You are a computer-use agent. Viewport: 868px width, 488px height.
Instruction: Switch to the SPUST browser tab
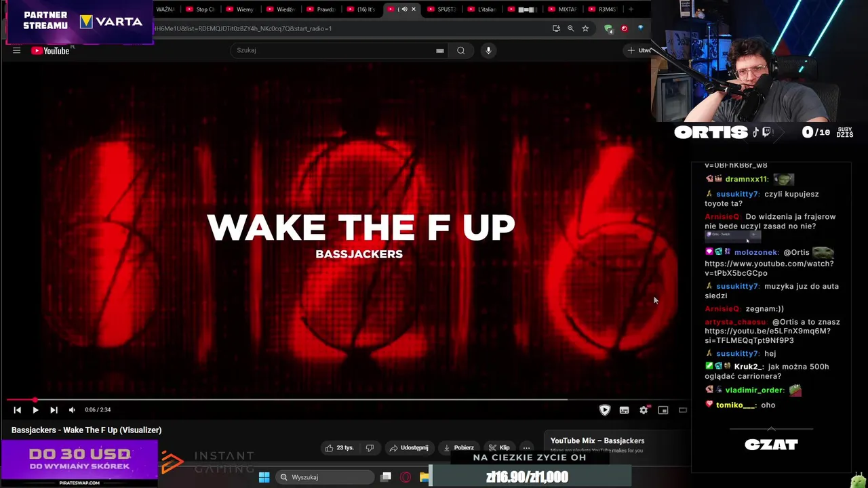coord(441,9)
